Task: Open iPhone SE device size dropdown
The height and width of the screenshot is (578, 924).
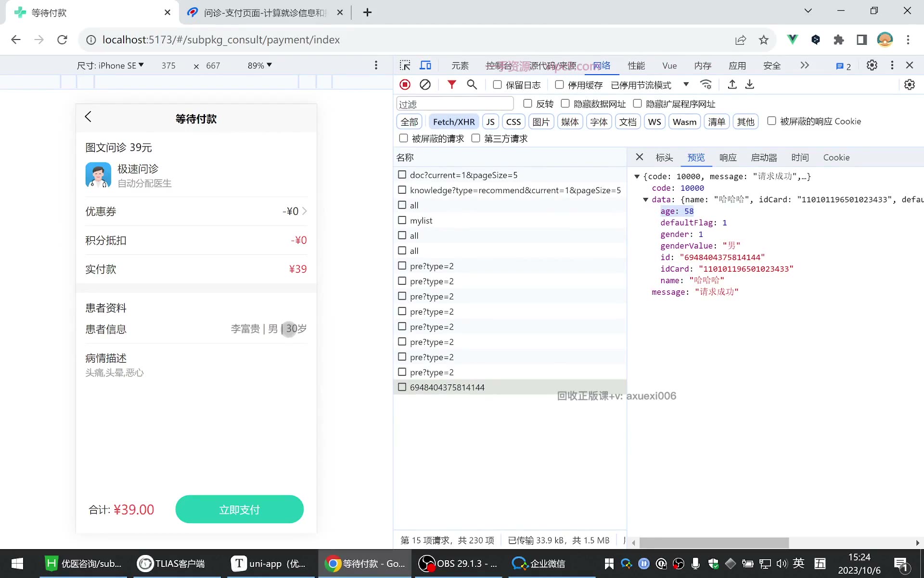Action: [110, 66]
